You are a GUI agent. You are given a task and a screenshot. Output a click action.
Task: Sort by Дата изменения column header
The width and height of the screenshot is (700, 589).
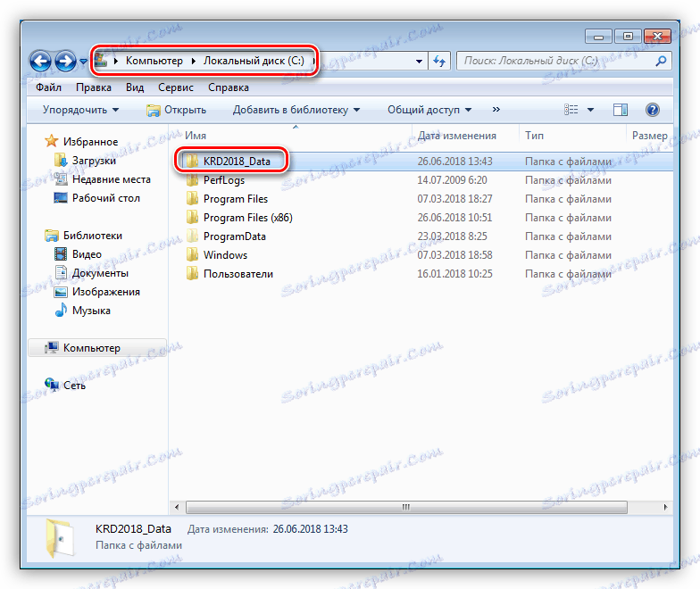click(457, 136)
